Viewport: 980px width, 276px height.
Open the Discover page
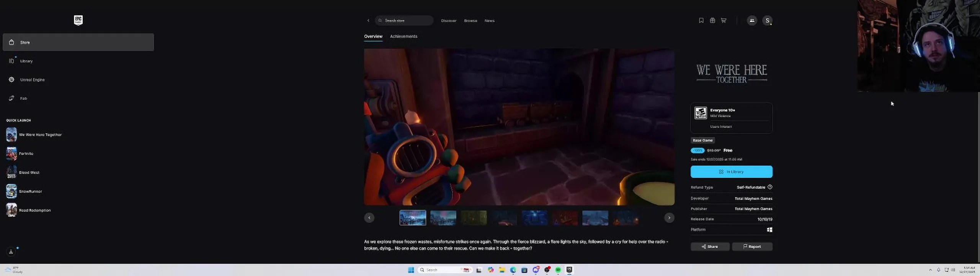tap(449, 21)
